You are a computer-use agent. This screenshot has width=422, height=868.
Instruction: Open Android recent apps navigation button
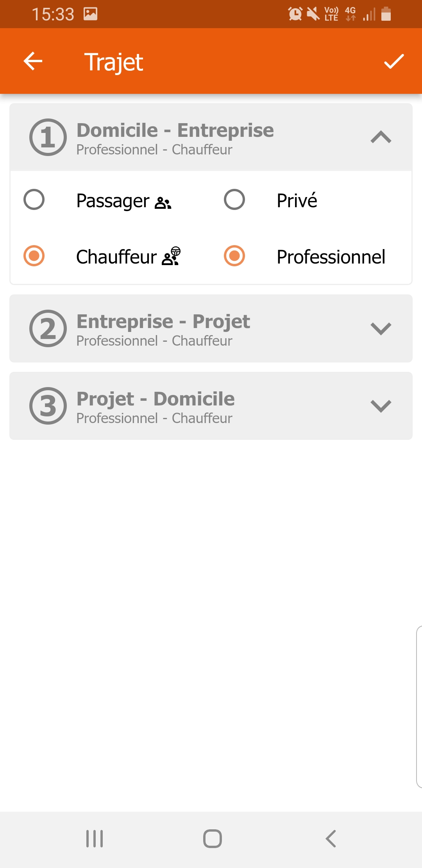95,839
